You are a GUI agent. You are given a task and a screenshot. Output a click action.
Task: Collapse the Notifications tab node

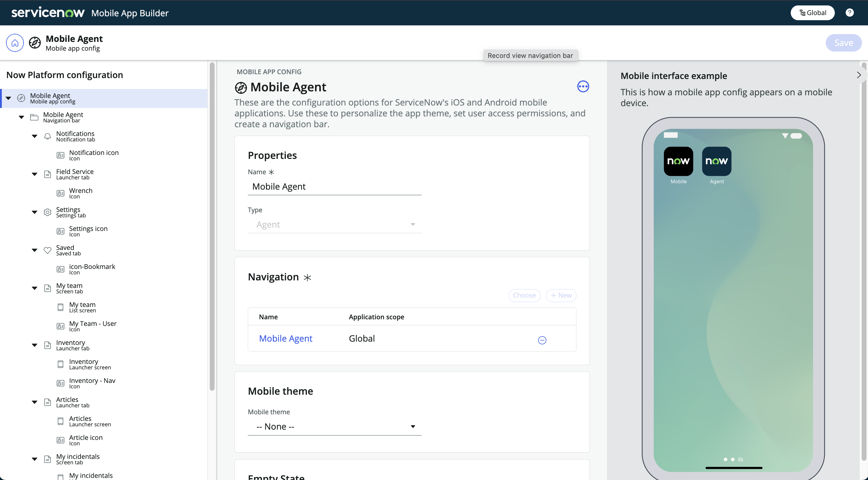point(34,136)
